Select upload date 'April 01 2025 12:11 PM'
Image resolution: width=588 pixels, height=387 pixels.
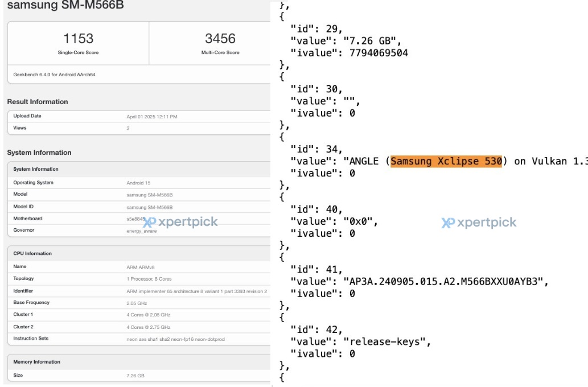tap(152, 117)
